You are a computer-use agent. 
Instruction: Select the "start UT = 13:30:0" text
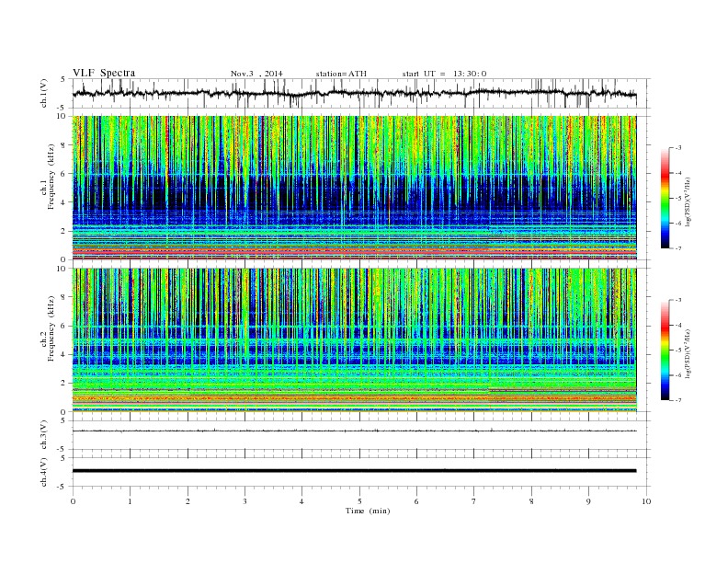[x=444, y=74]
